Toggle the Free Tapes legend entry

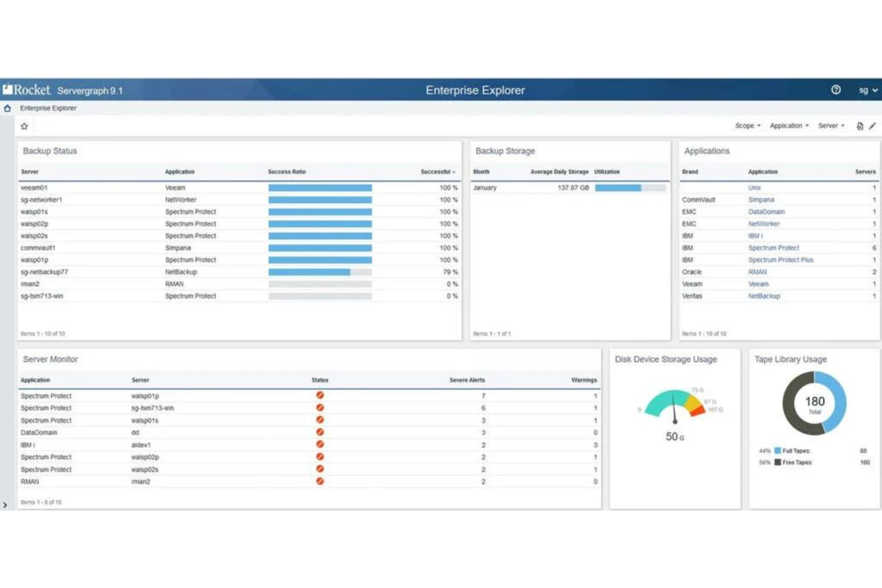794,462
